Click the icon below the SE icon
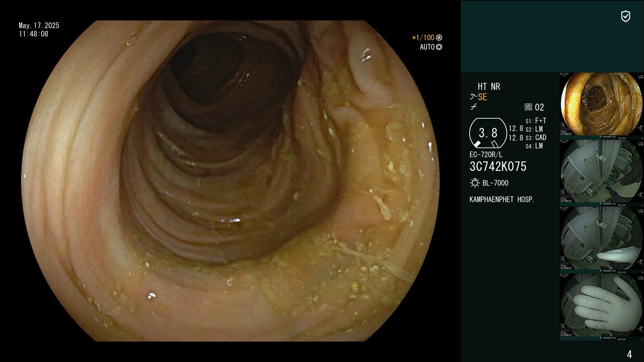The width and height of the screenshot is (644, 362). (x=474, y=107)
